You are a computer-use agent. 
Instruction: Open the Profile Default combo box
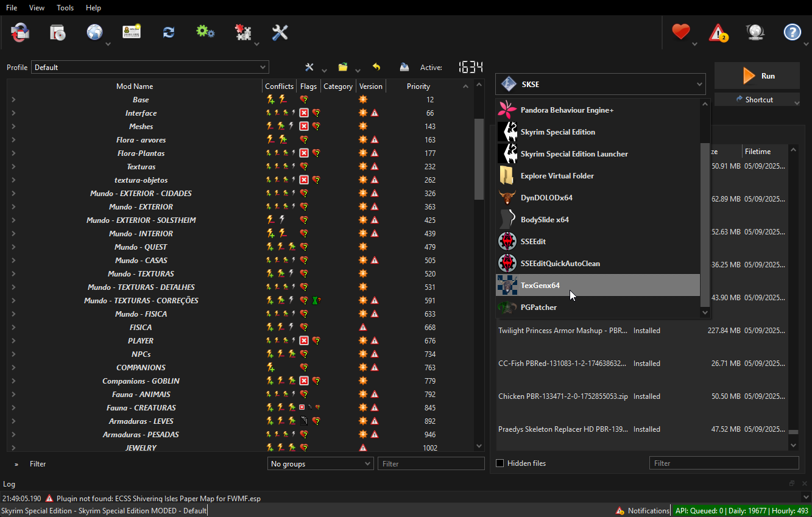click(x=150, y=67)
